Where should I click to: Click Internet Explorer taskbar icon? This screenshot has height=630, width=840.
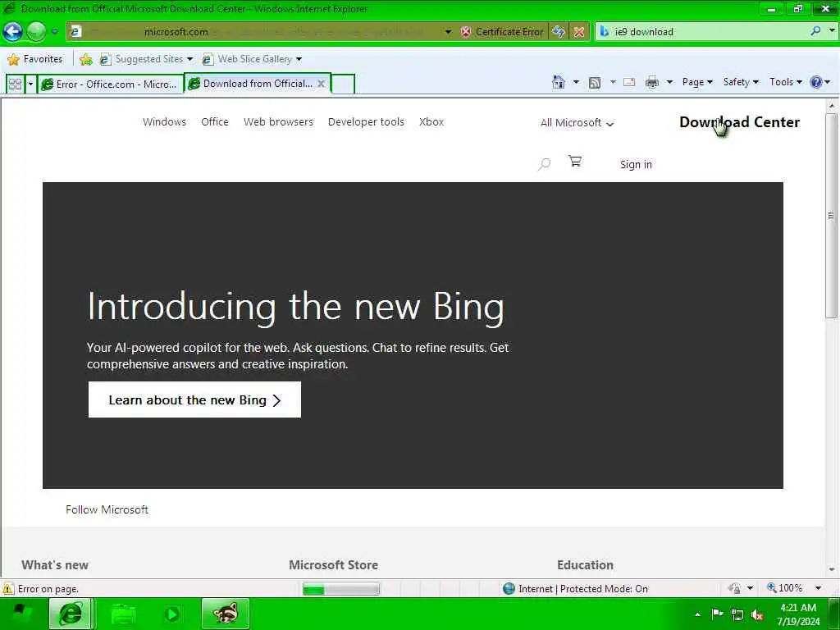click(71, 614)
